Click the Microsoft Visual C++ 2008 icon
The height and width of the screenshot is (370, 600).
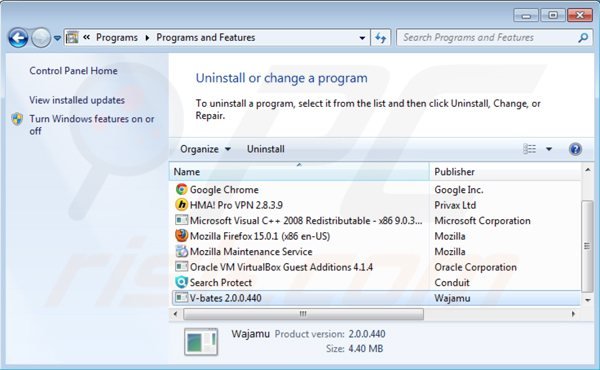pos(181,220)
